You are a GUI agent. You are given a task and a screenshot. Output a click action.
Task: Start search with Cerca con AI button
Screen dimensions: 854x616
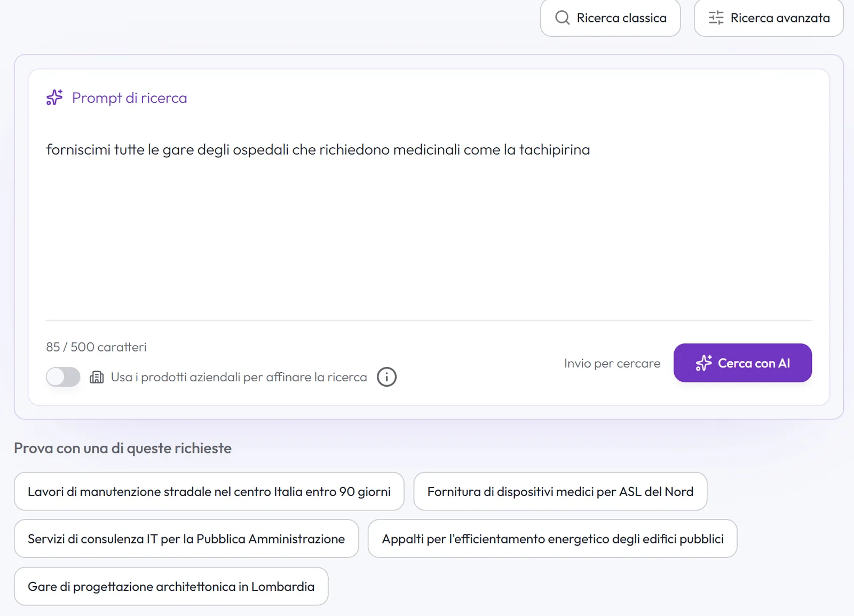pos(742,363)
